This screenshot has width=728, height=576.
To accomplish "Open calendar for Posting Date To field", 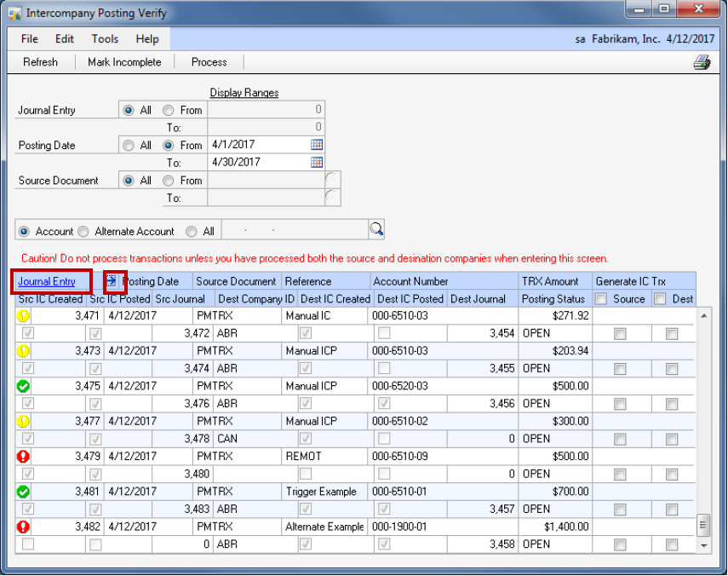I will (x=317, y=162).
